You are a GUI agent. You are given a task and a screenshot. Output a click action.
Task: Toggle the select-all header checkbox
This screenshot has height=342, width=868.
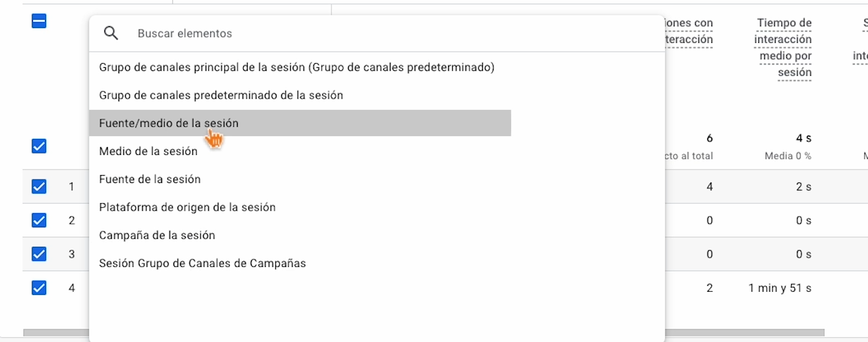[39, 21]
